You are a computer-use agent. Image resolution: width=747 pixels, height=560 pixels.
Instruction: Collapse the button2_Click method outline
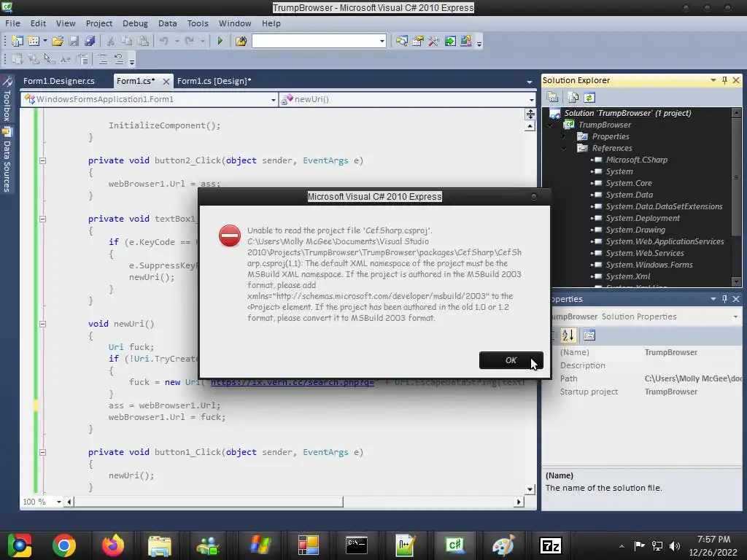tap(42, 160)
